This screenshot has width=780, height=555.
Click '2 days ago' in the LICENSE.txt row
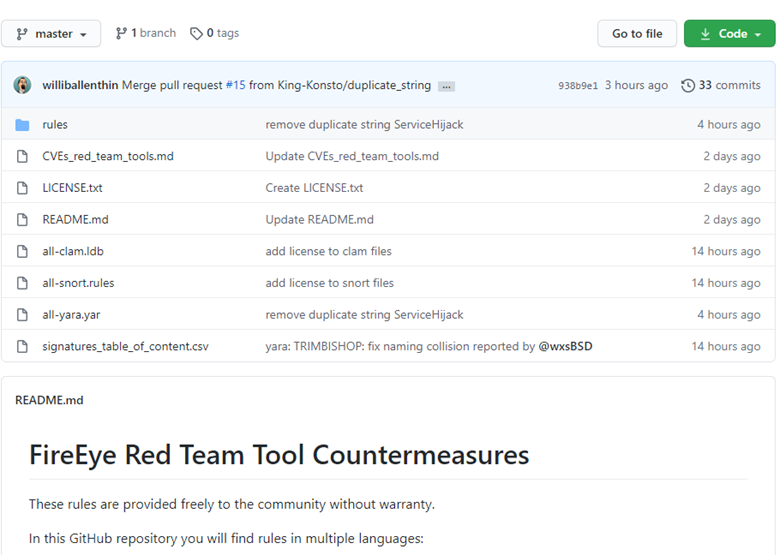click(x=732, y=188)
